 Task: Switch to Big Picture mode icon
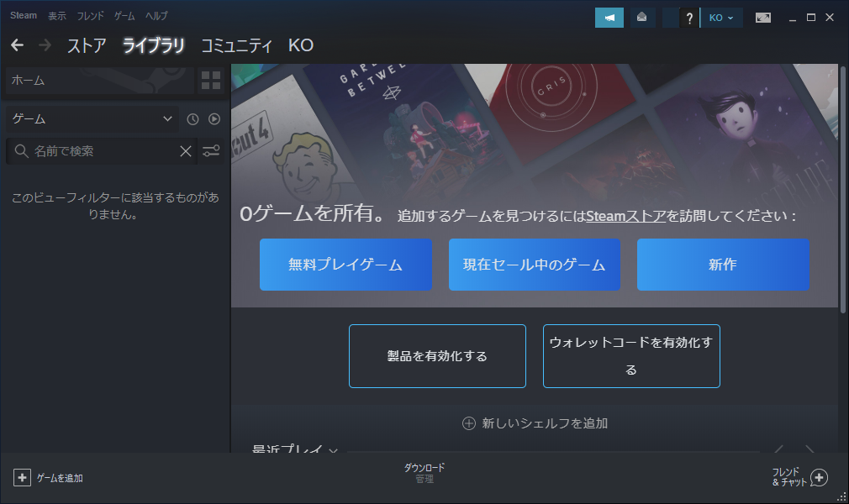click(763, 18)
